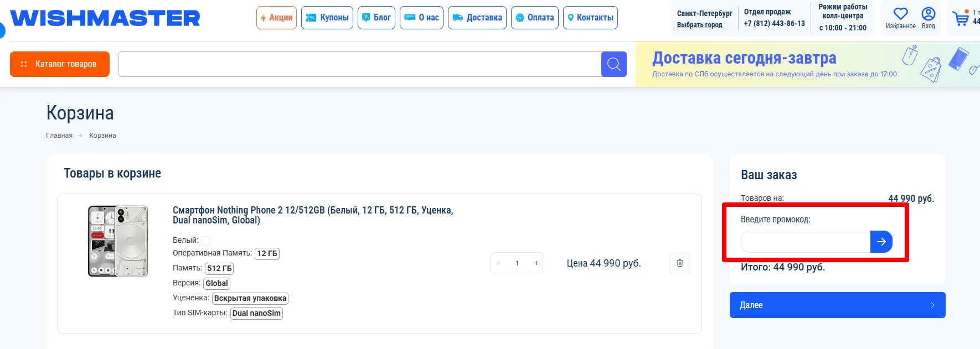This screenshot has width=980, height=349.
Task: Open the shopping cart icon in header
Action: pyautogui.click(x=961, y=18)
